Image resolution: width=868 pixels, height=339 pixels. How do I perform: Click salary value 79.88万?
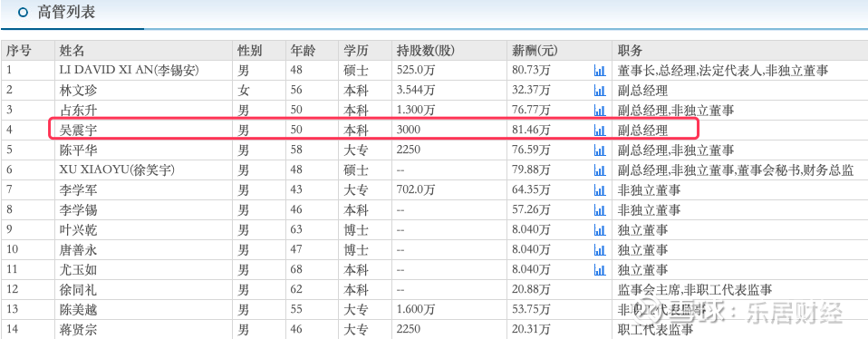pyautogui.click(x=532, y=170)
